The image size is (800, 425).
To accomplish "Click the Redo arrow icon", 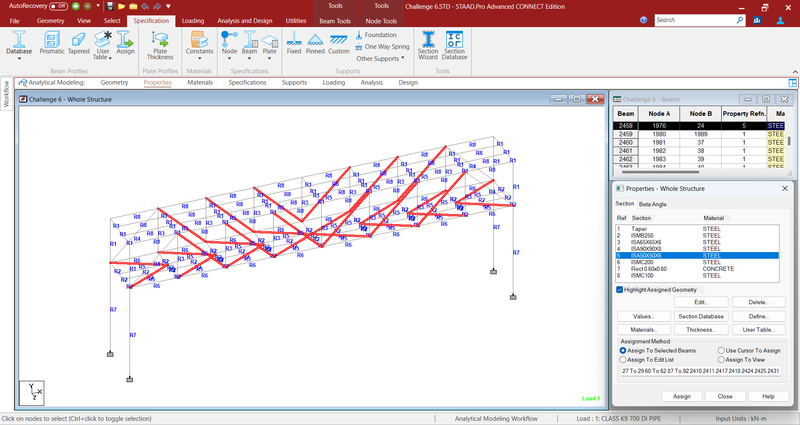I will (156, 7).
